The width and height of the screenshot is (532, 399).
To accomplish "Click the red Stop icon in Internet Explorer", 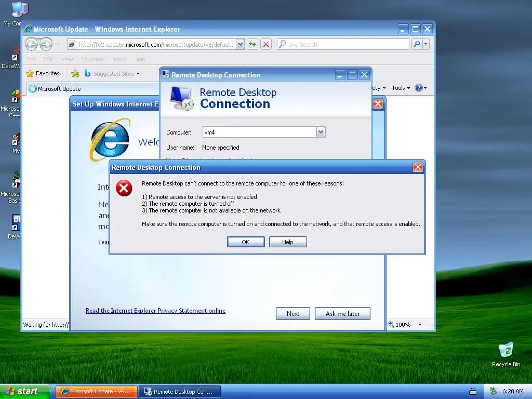I will 266,45.
